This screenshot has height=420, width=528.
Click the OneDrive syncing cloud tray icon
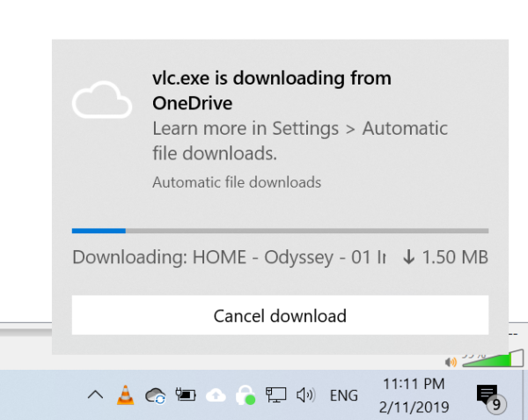pyautogui.click(x=155, y=395)
